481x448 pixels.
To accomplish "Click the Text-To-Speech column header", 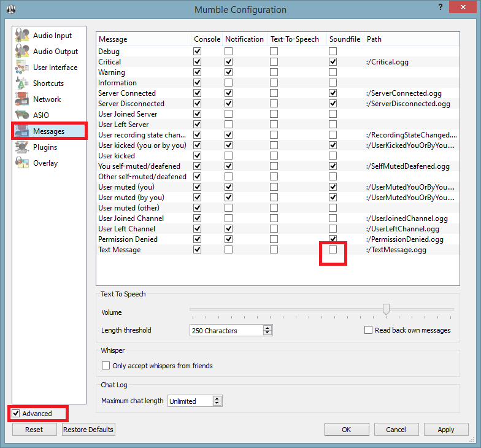I will click(x=297, y=39).
